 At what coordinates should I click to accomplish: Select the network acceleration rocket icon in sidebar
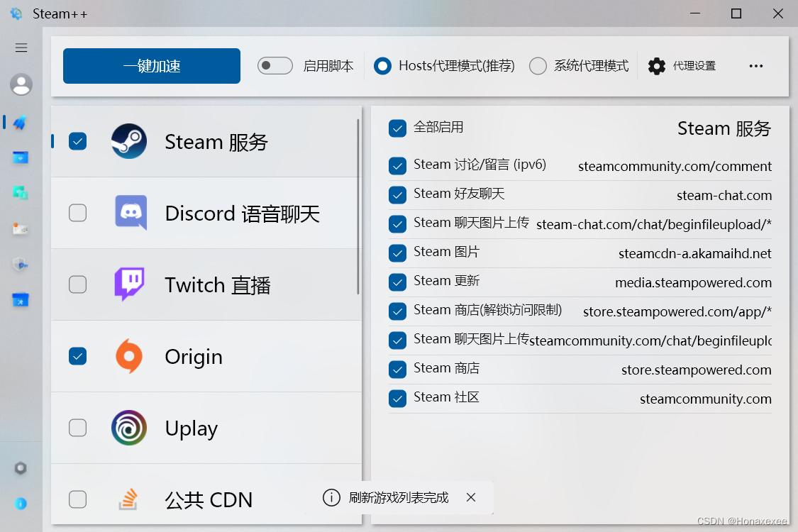21,122
